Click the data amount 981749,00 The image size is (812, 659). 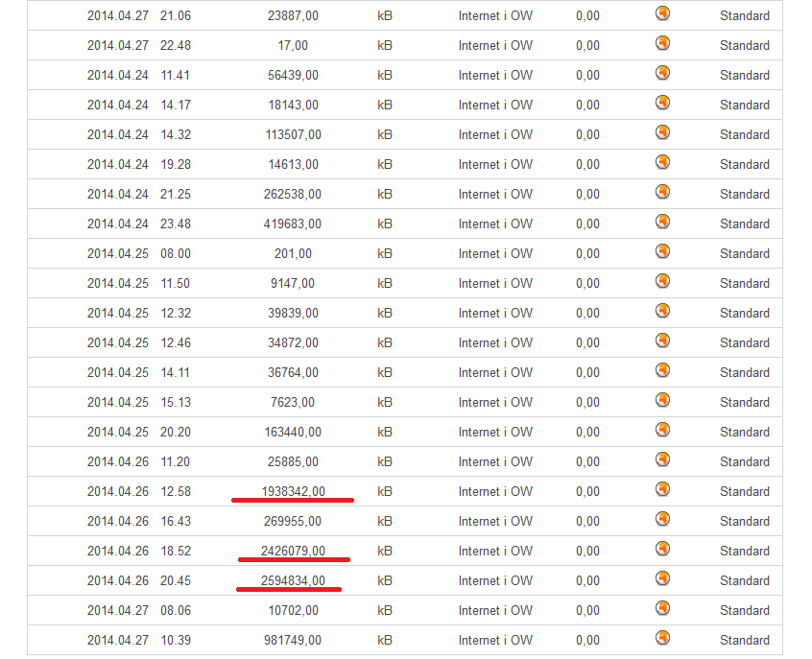click(293, 641)
